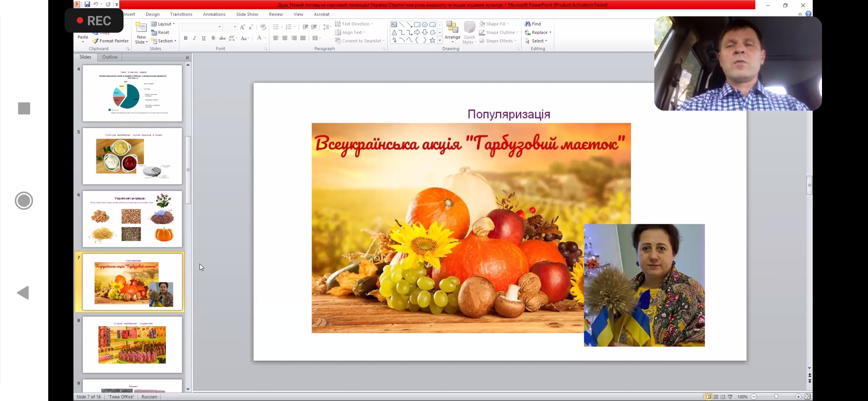
Task: Shrink font size with the small A icon
Action: (251, 27)
